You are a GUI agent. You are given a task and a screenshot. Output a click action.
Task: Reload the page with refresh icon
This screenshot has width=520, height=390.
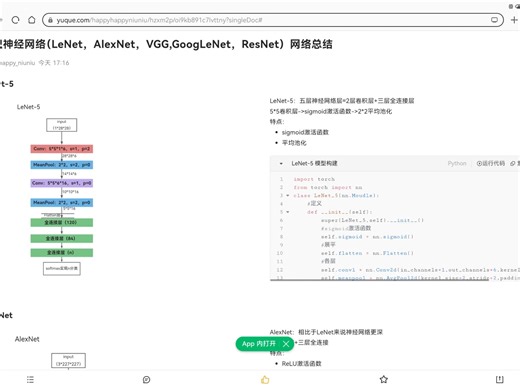pyautogui.click(x=15, y=20)
